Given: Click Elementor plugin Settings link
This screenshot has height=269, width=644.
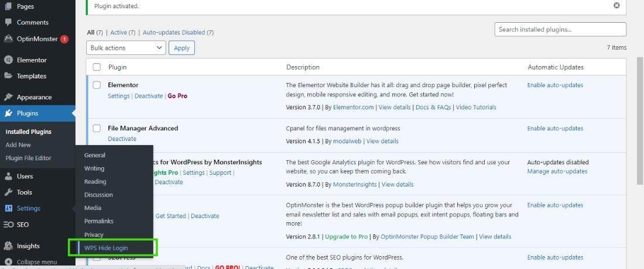Looking at the screenshot, I should [119, 95].
